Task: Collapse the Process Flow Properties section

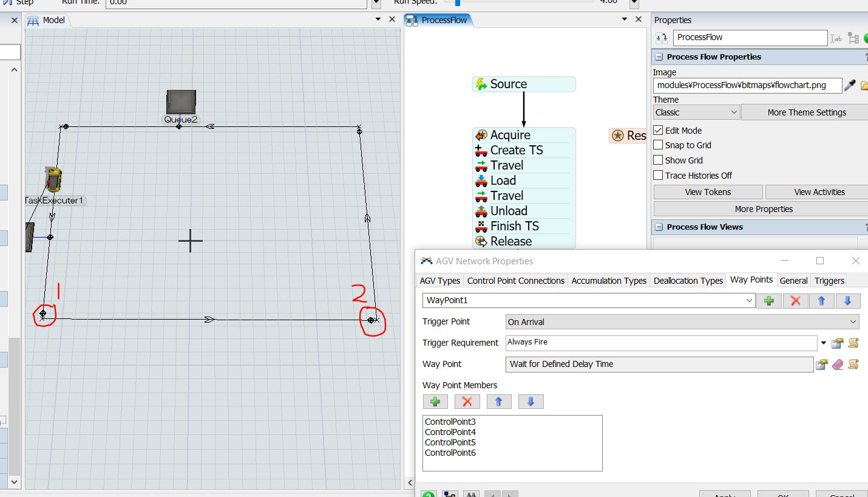Action: (x=659, y=57)
